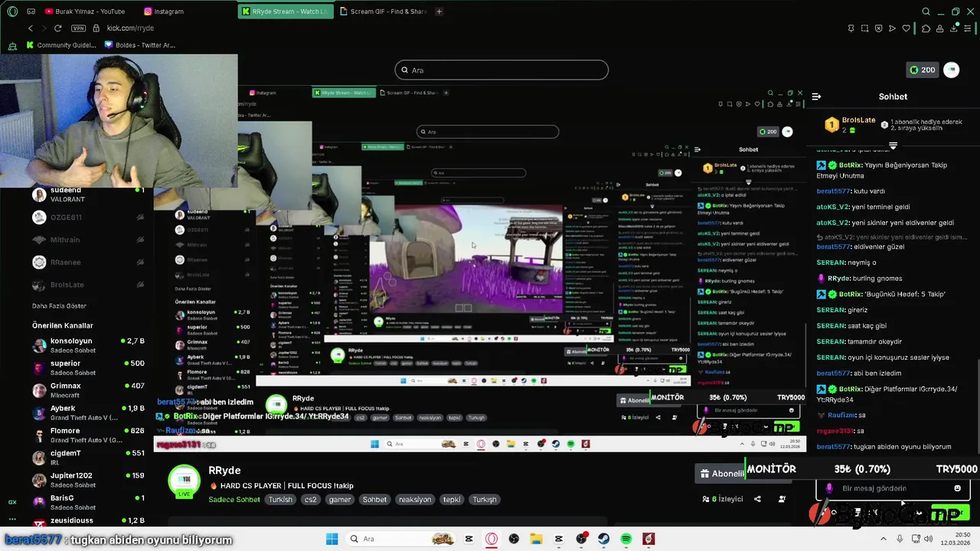The height and width of the screenshot is (551, 980).
Task: Open OBS Studio from taskbar
Action: click(514, 539)
